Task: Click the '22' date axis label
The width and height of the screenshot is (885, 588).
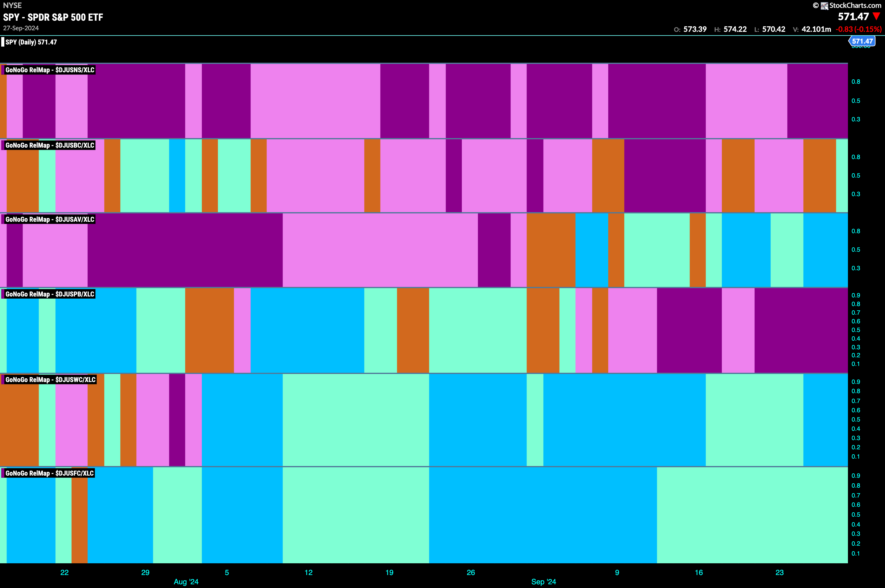Action: click(x=65, y=573)
